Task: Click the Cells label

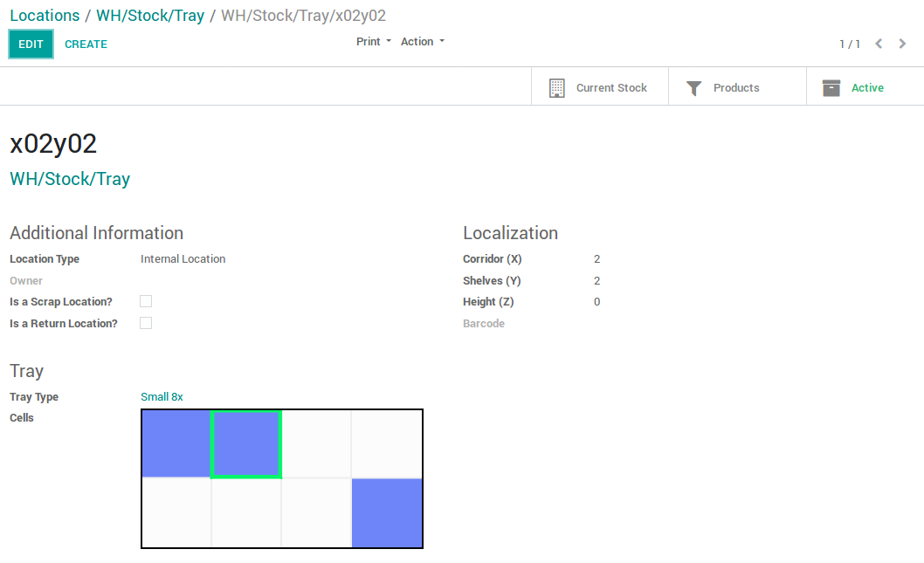Action: (x=21, y=417)
